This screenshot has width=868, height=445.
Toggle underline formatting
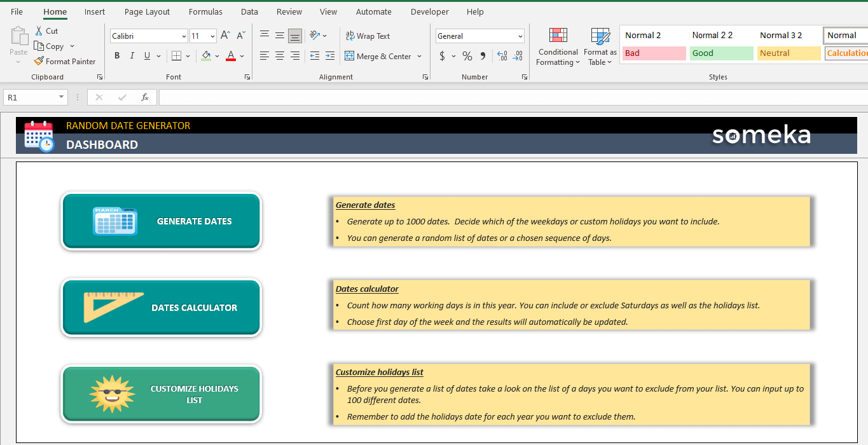[x=146, y=55]
